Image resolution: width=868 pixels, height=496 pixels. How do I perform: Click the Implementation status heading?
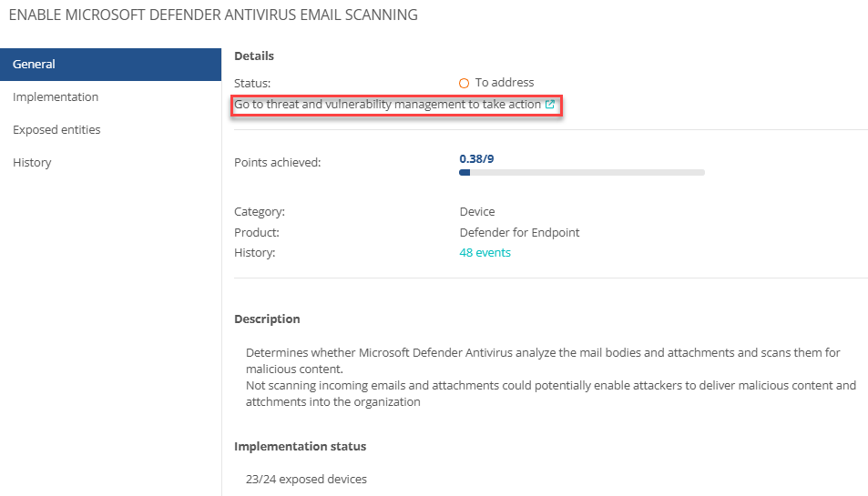coord(300,446)
